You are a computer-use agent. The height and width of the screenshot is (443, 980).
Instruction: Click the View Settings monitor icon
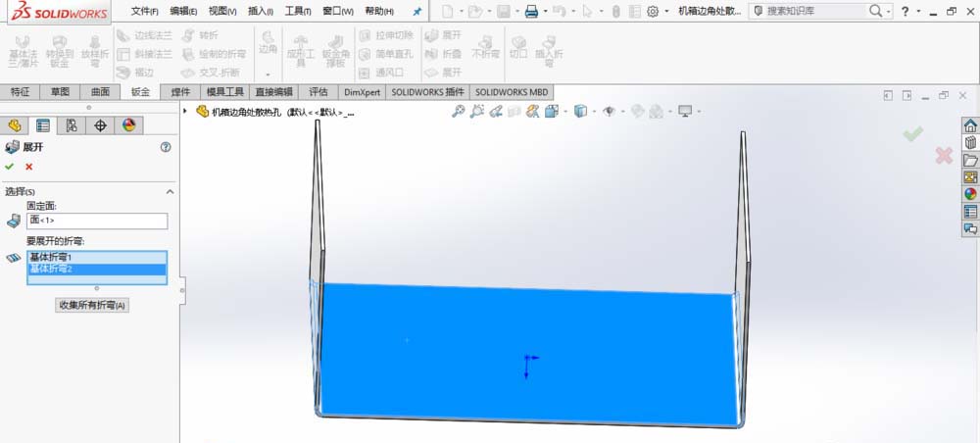[685, 111]
